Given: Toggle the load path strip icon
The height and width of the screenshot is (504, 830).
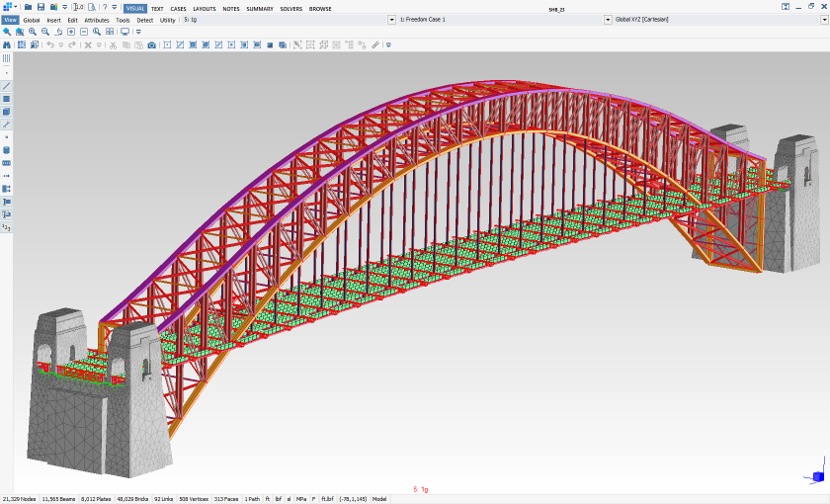Looking at the screenshot, I should tap(6, 163).
